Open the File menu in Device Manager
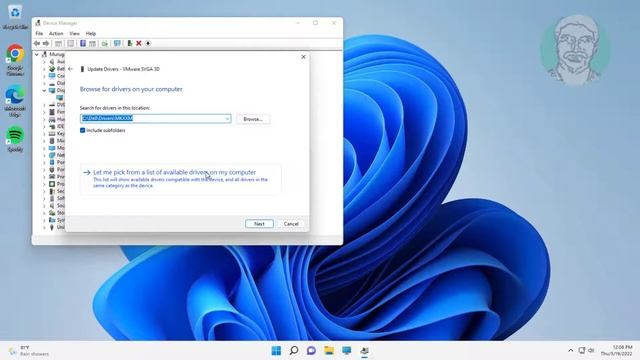 pos(39,33)
